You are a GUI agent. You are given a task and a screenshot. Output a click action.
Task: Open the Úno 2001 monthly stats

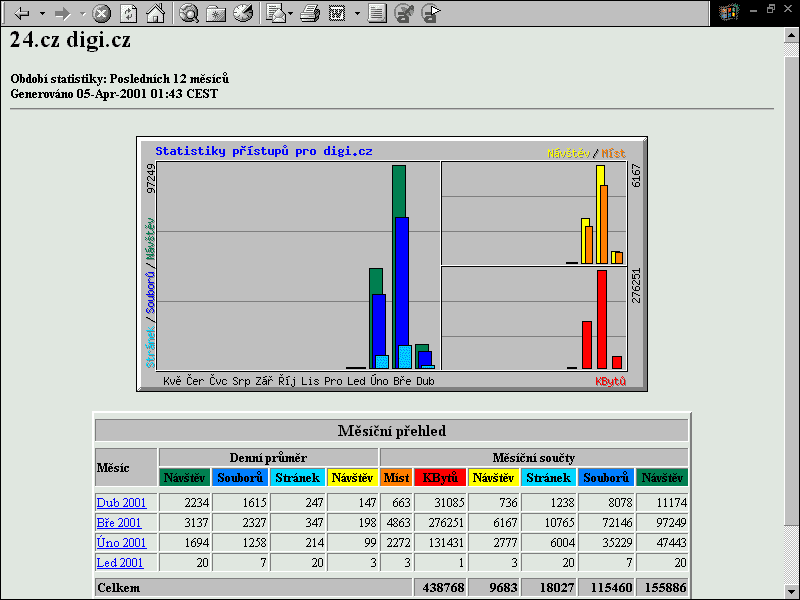coord(121,542)
